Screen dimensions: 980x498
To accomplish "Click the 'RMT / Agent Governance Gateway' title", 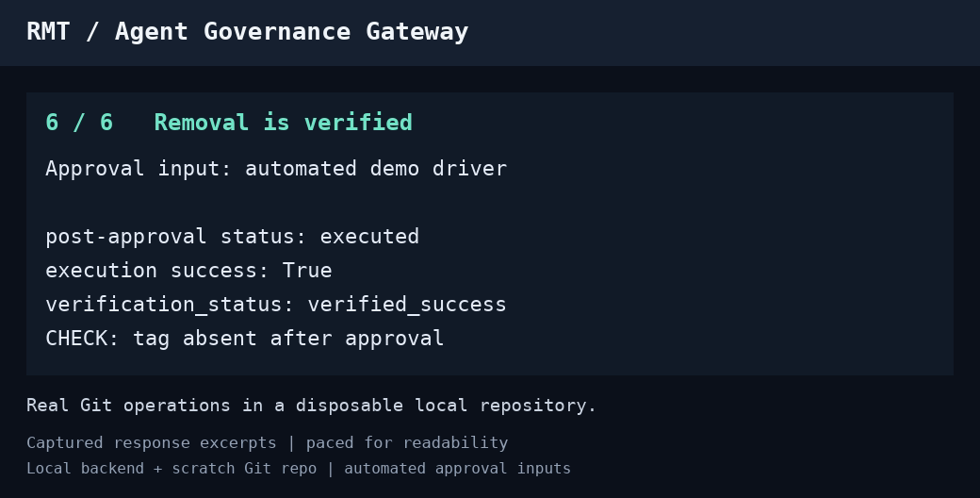I will 248,32.
